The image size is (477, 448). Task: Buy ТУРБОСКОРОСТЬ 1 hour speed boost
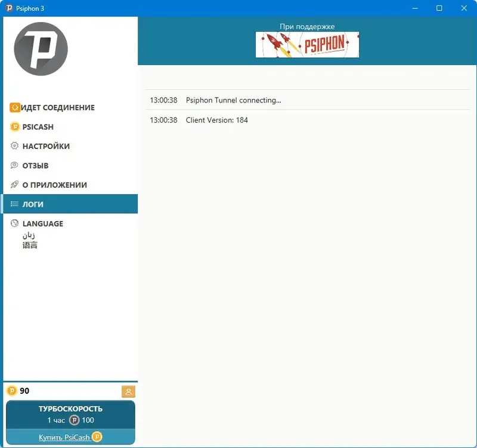click(x=70, y=415)
